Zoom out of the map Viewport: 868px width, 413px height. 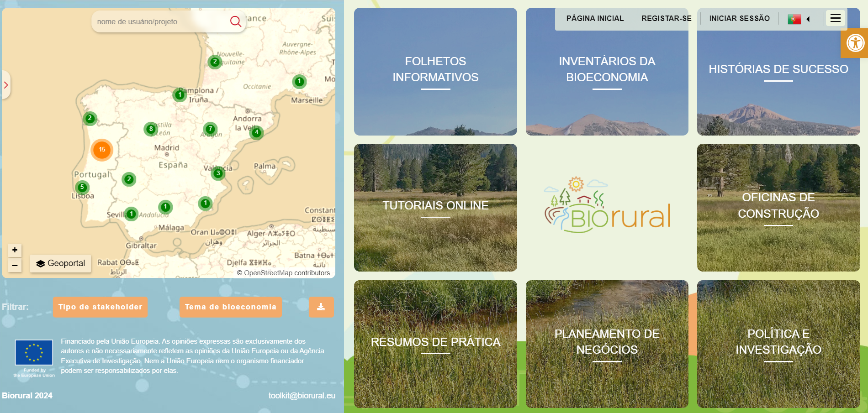point(15,265)
